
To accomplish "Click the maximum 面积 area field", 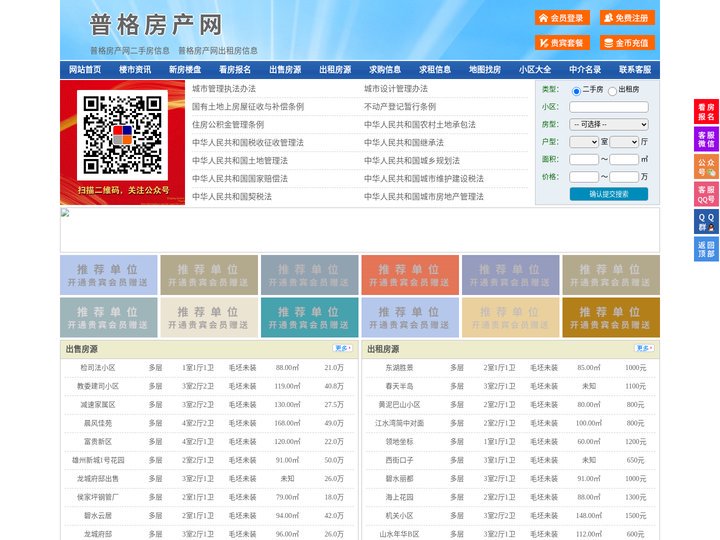I will (x=624, y=159).
